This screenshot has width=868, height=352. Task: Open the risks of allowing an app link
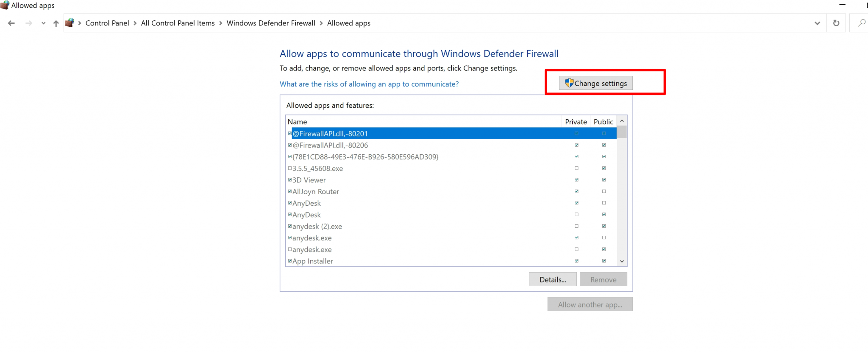(369, 84)
